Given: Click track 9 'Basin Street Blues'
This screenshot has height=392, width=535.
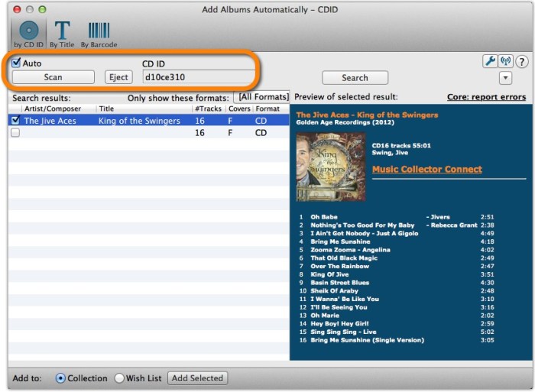Looking at the screenshot, I should [340, 283].
